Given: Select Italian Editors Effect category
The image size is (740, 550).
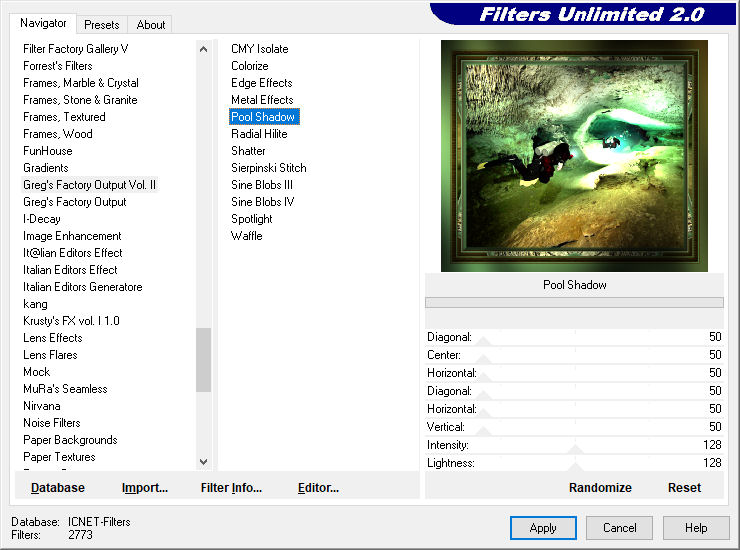Looking at the screenshot, I should pos(70,270).
